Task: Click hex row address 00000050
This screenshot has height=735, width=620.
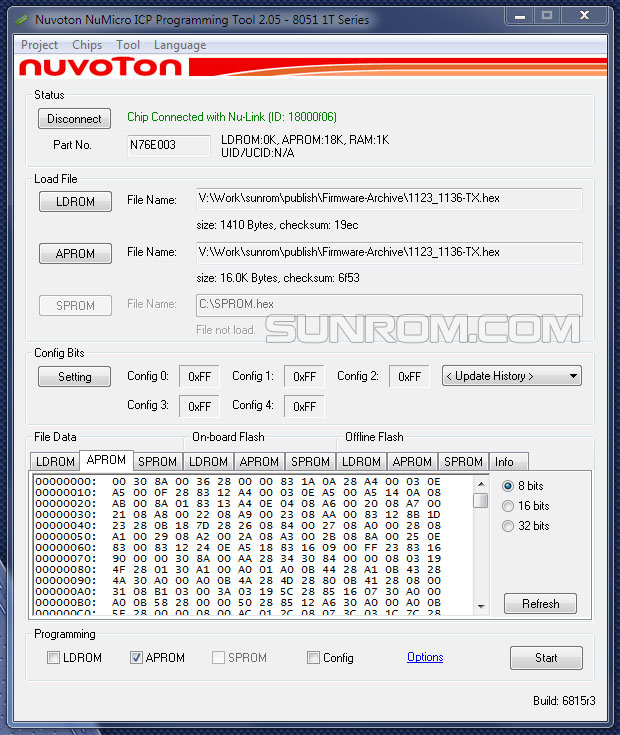Action: pyautogui.click(x=65, y=536)
